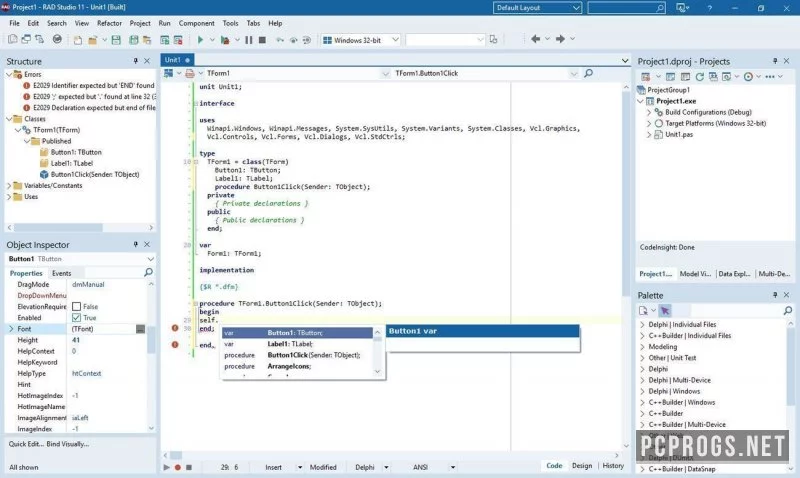Click the Quick Edit... link
Viewport: 800px width, 478px height.
26,444
